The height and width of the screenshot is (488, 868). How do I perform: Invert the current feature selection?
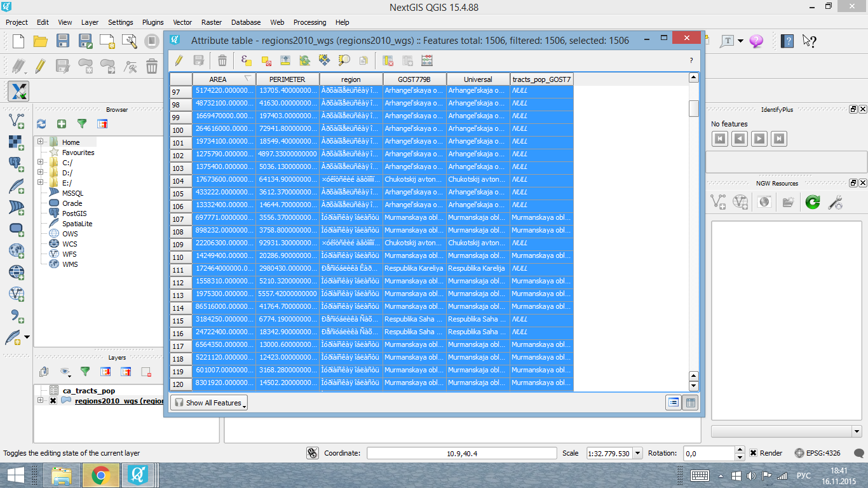[x=305, y=60]
